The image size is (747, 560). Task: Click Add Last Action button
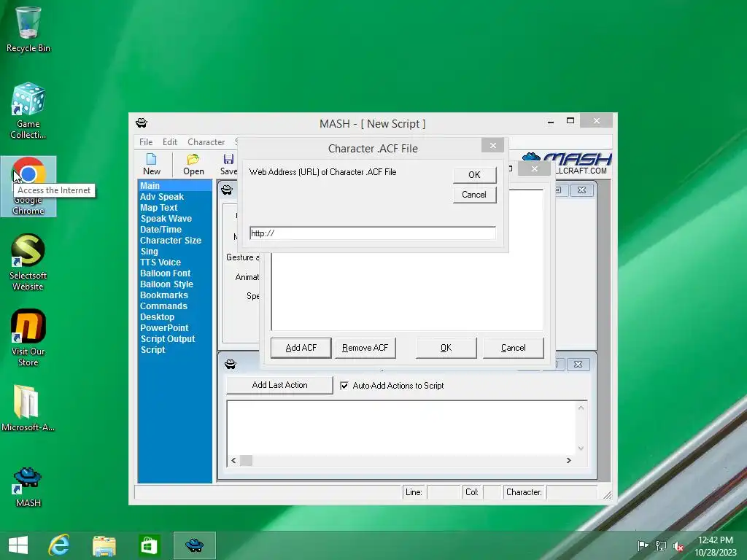(279, 385)
